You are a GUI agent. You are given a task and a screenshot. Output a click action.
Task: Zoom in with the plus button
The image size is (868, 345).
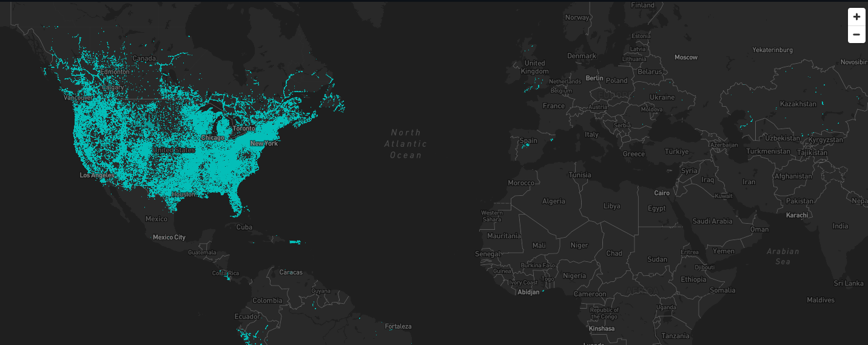pos(856,17)
